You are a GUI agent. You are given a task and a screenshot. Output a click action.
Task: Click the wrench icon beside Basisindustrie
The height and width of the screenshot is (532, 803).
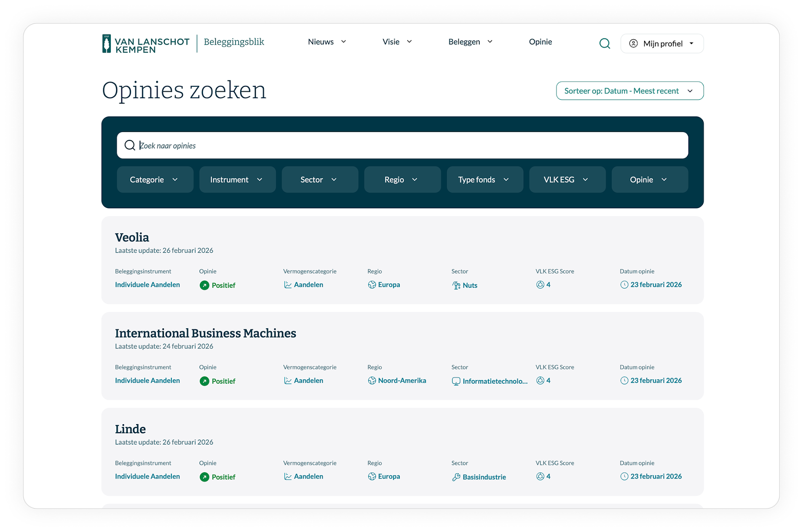pyautogui.click(x=456, y=477)
